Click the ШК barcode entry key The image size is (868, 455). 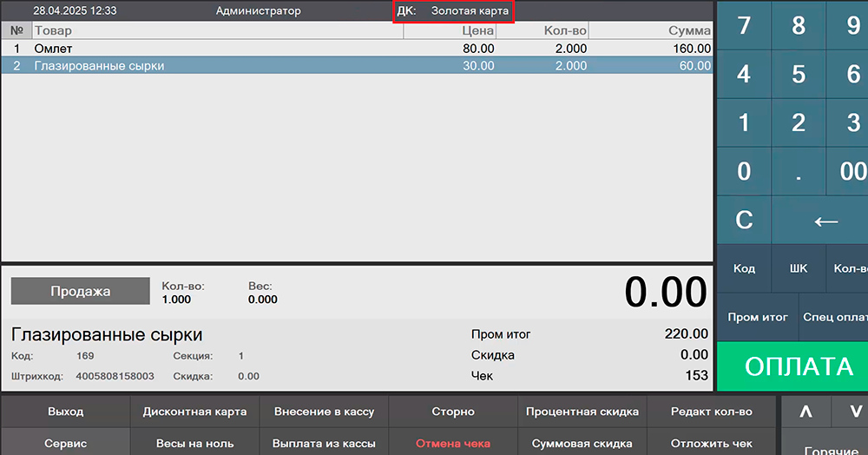tap(799, 268)
